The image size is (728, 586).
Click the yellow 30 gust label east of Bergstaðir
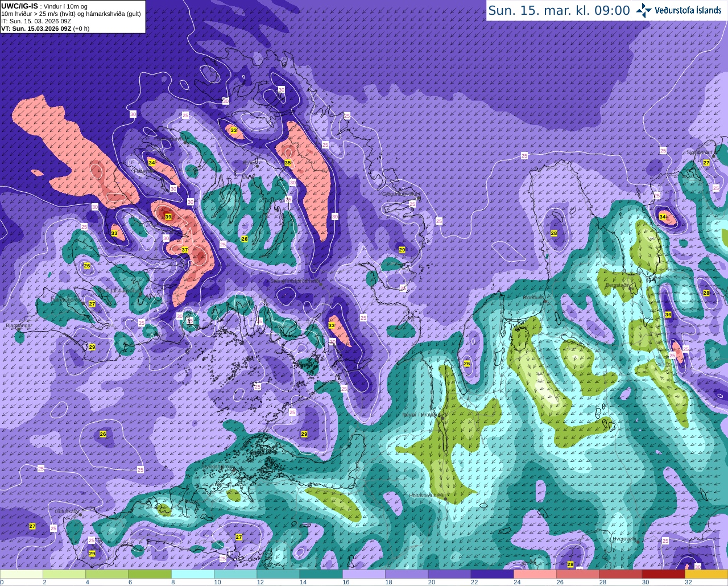pyautogui.click(x=668, y=315)
